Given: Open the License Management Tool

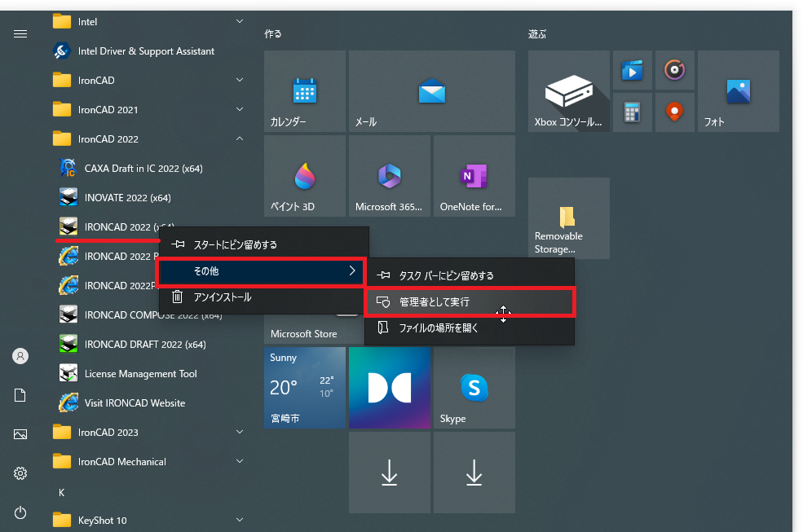Looking at the screenshot, I should [141, 374].
